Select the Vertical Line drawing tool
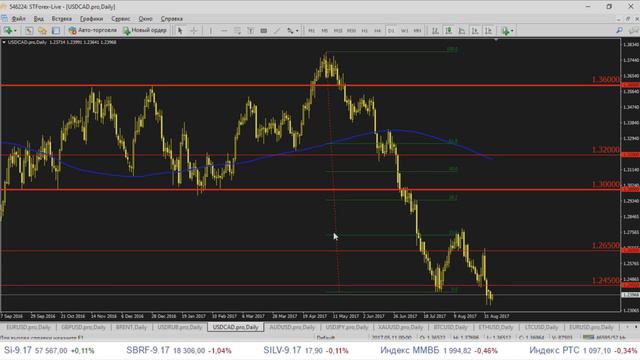The height and width of the screenshot is (360, 640). click(210, 31)
